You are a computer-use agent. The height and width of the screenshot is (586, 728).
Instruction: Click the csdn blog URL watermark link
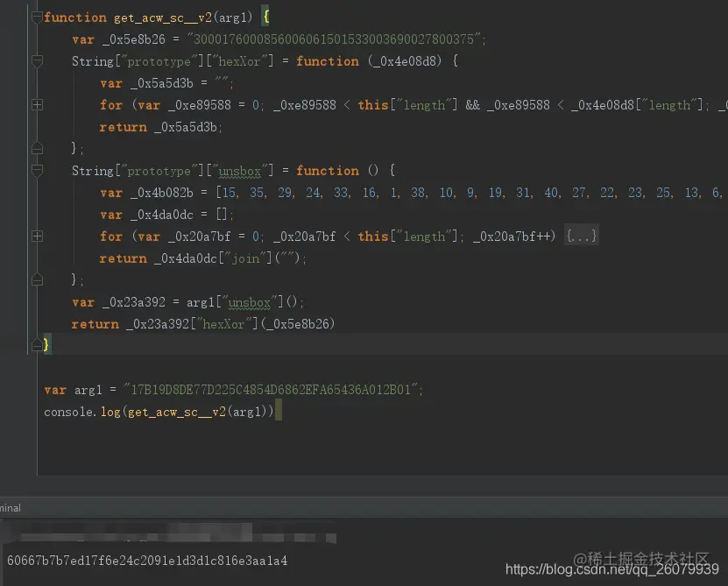pos(612,569)
